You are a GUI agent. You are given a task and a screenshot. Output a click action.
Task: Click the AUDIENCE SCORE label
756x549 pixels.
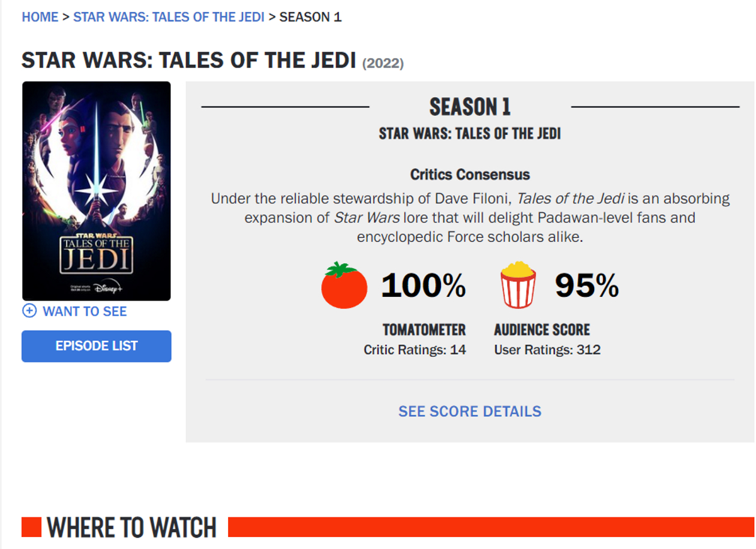tap(542, 330)
